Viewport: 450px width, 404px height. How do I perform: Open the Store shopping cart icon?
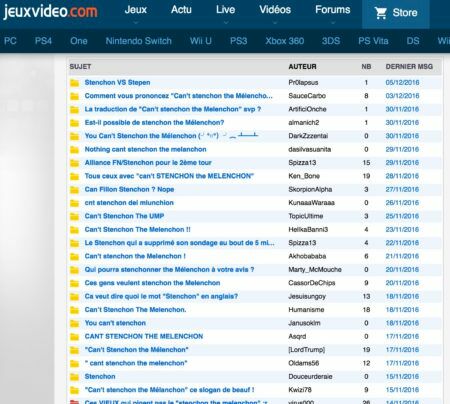[x=381, y=13]
